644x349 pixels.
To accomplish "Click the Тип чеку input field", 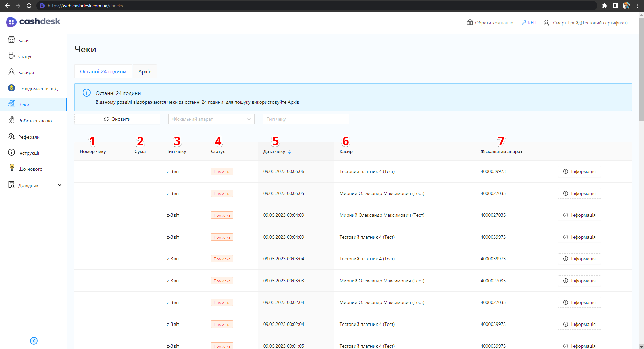I will point(305,119).
